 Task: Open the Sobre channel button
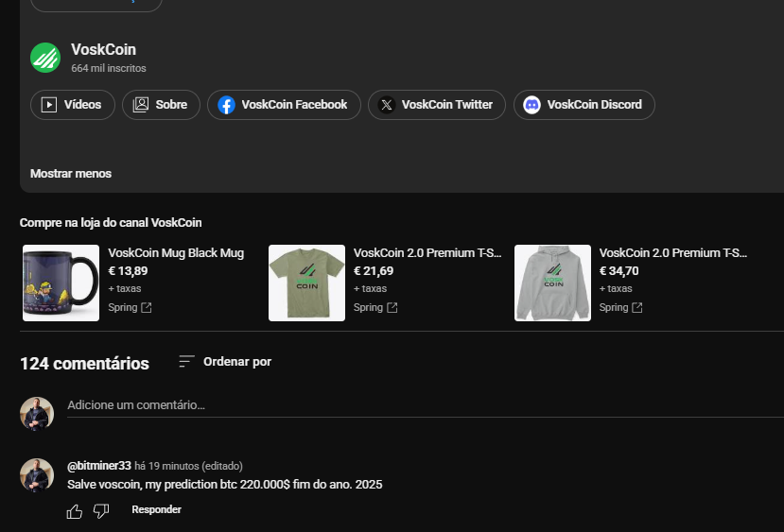161,105
